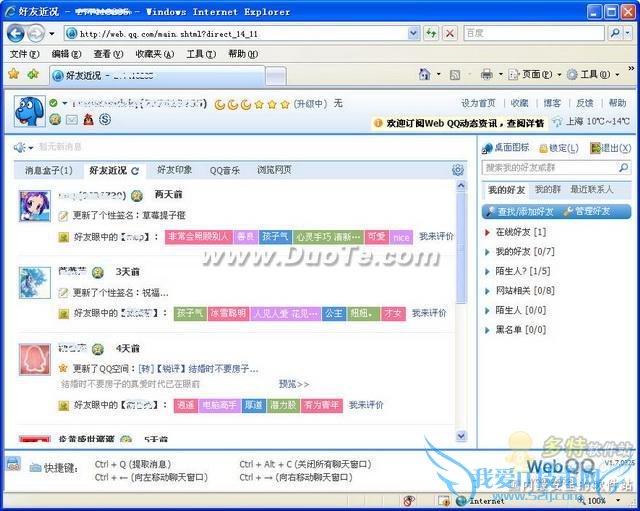Screen dimensions: 640x511
Task: Click feed scrollbar up arrow
Action: click(x=461, y=186)
